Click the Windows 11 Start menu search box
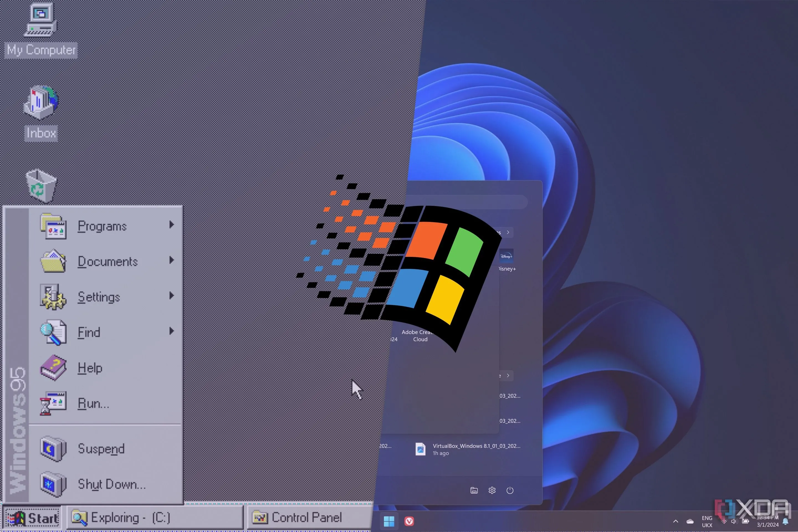This screenshot has width=798, height=532. (x=467, y=202)
